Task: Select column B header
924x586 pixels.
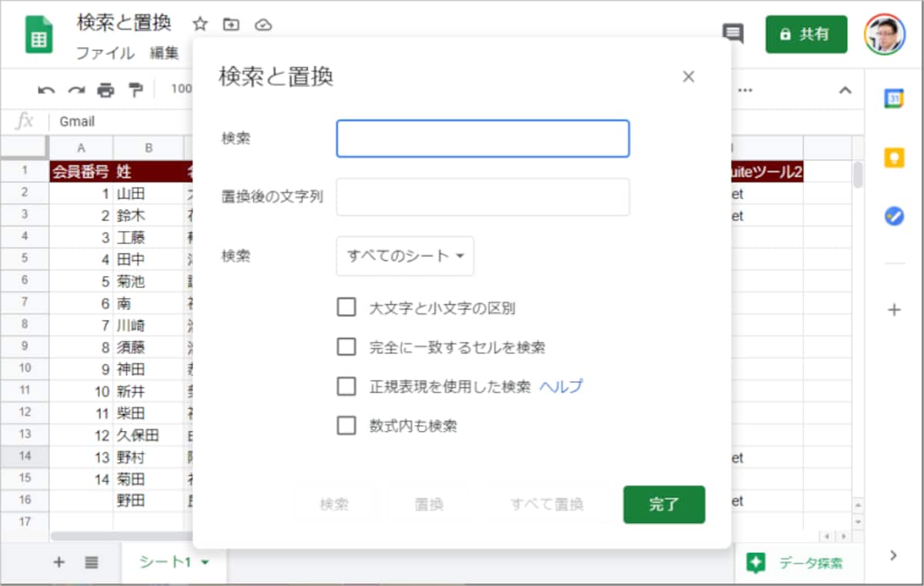Action: 149,148
